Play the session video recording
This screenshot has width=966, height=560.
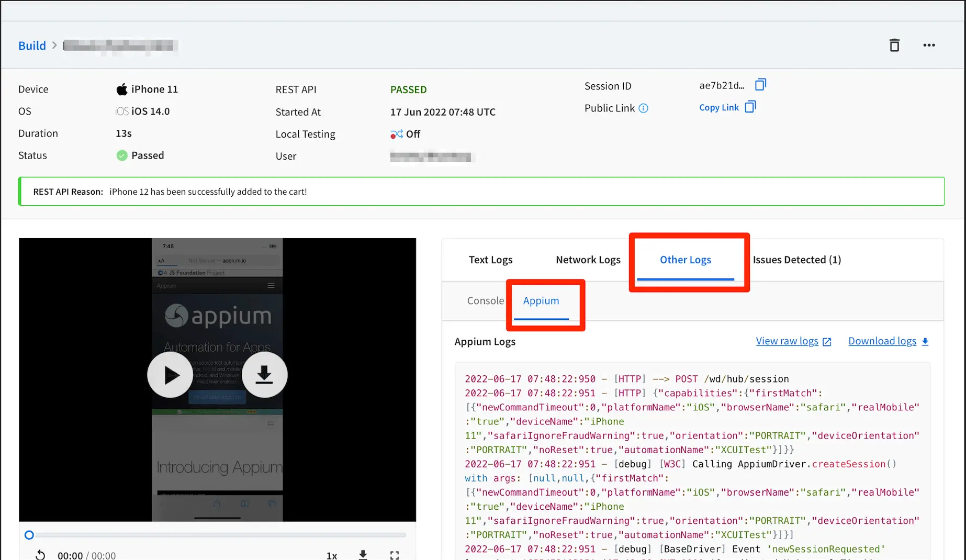[x=170, y=375]
